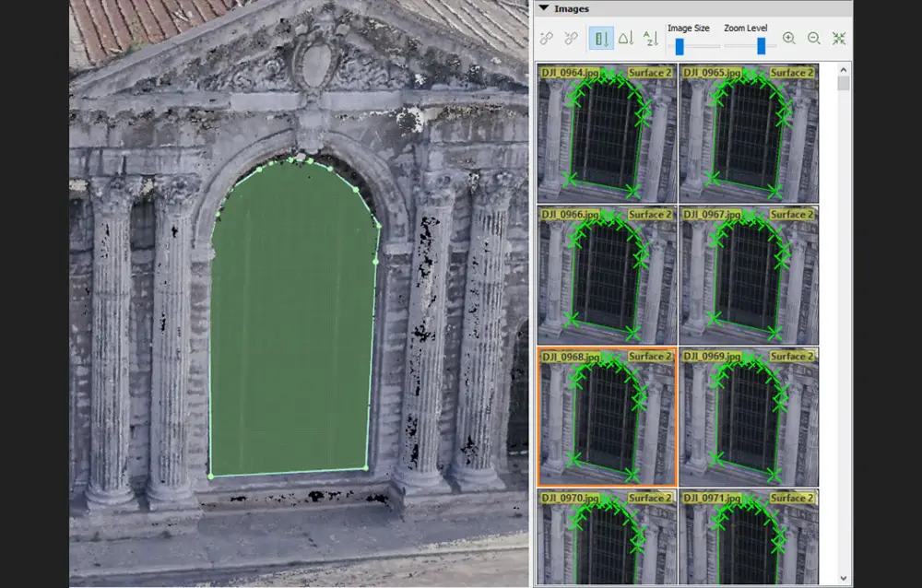This screenshot has width=922, height=588.
Task: Click the second (remove) link icon
Action: coord(571,38)
